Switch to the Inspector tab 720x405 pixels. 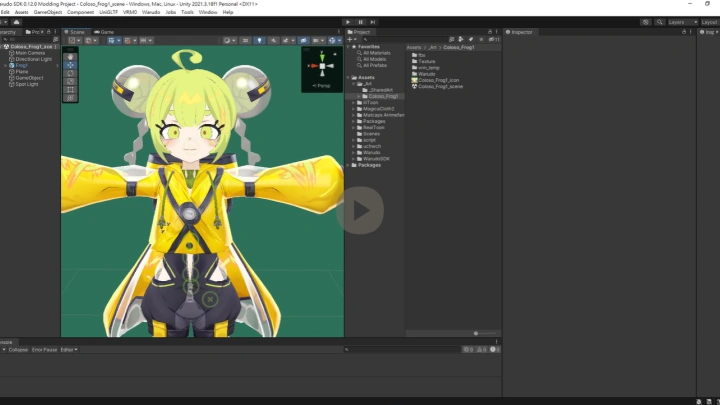pyautogui.click(x=519, y=32)
